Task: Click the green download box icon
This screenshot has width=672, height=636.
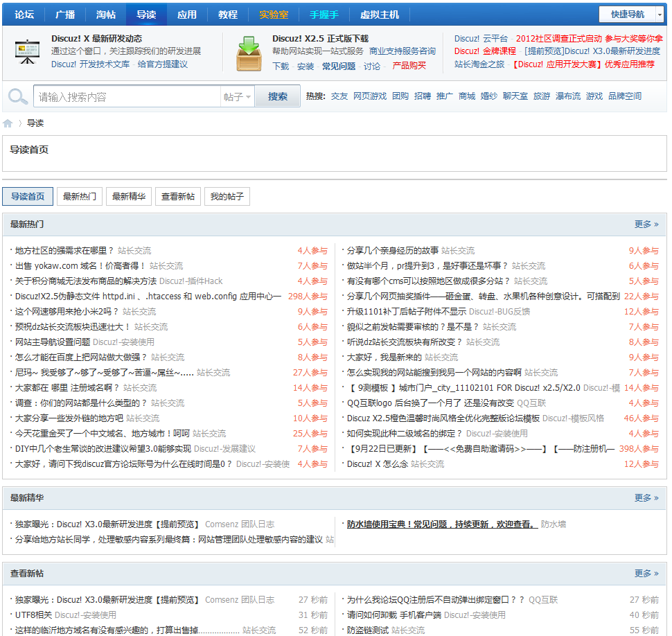Action: pyautogui.click(x=249, y=53)
